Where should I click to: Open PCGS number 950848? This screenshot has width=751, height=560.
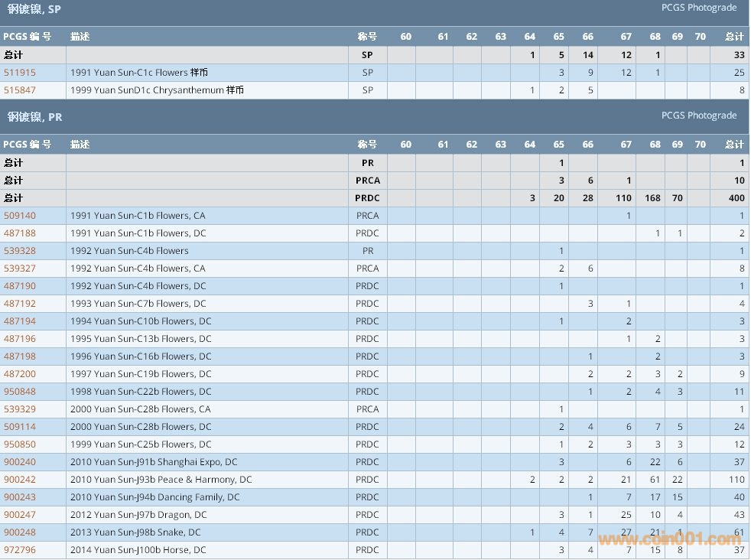[x=20, y=392]
